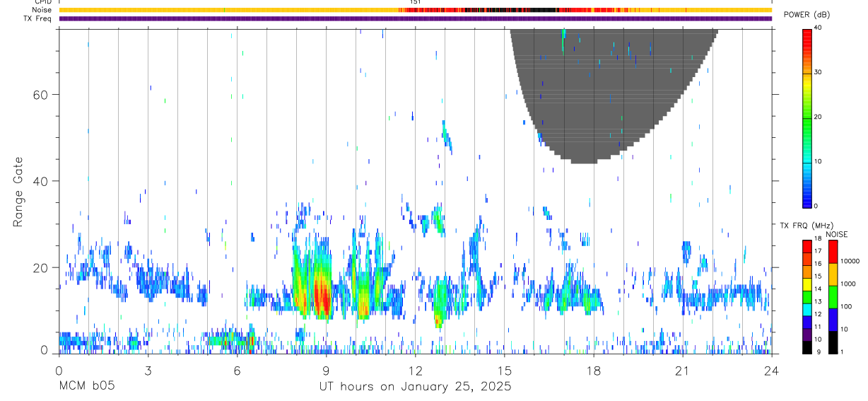
Task: Click the 24 tick on UT hours axis
Action: pyautogui.click(x=771, y=370)
